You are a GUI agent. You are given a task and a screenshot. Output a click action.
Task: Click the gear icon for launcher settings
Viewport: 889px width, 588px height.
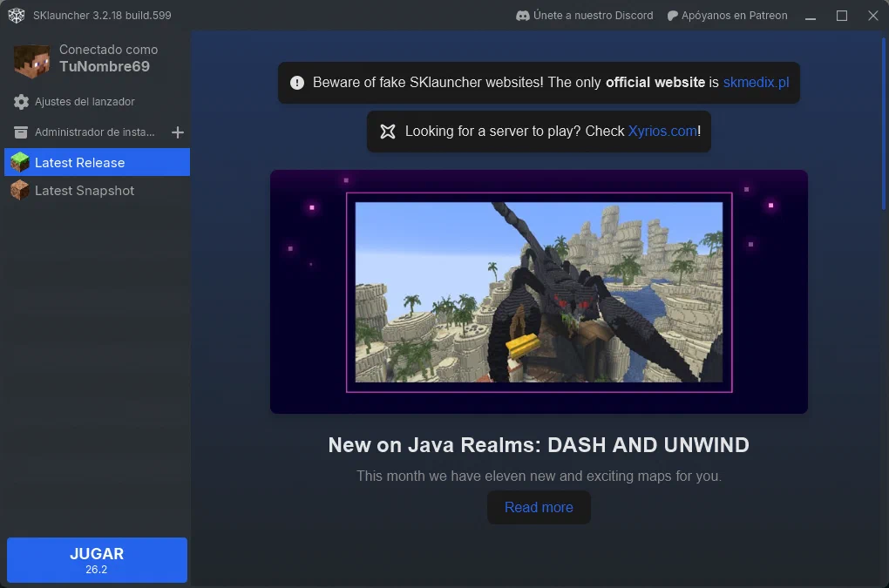point(21,102)
